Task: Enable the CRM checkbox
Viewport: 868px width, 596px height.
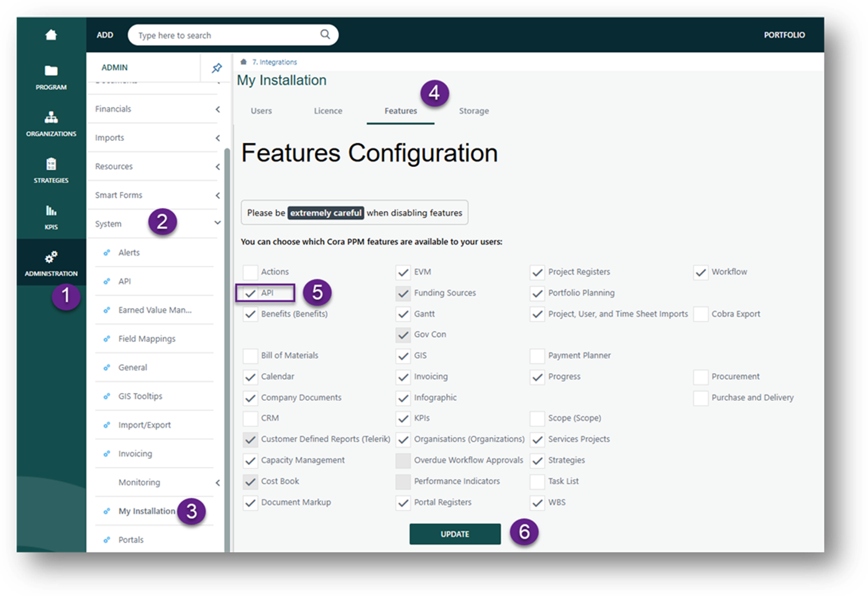Action: [250, 418]
